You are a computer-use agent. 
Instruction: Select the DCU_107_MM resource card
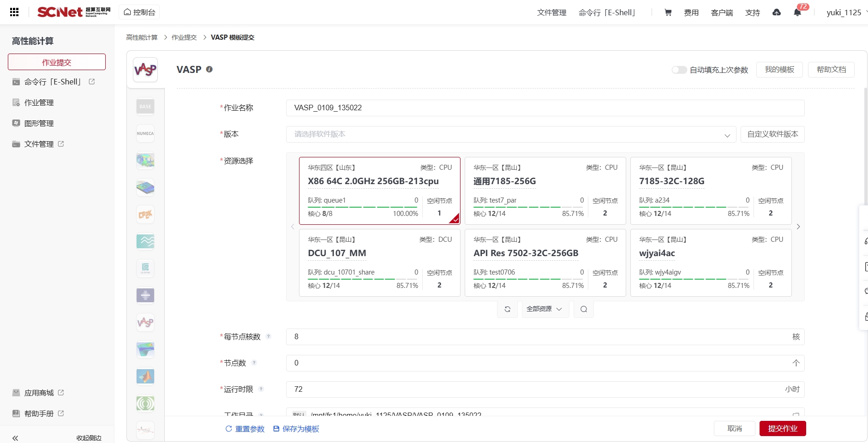(x=379, y=263)
